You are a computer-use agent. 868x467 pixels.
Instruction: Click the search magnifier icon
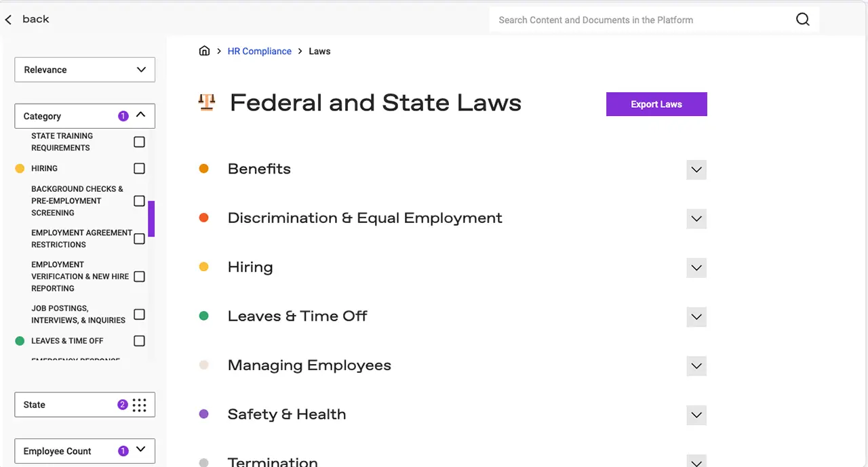(803, 20)
